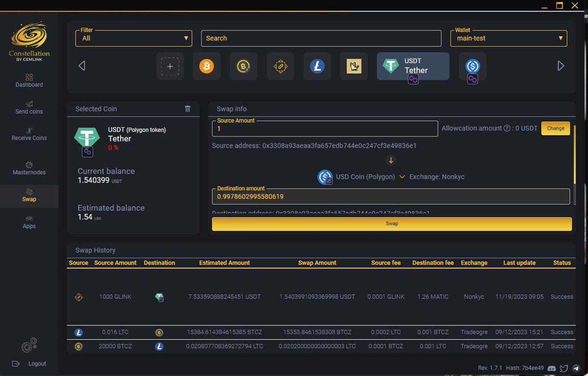
Task: Click the Status column header
Action: (x=562, y=263)
